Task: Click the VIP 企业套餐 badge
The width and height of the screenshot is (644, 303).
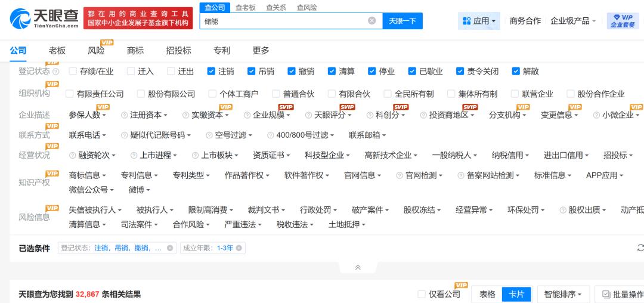Action: (623, 20)
